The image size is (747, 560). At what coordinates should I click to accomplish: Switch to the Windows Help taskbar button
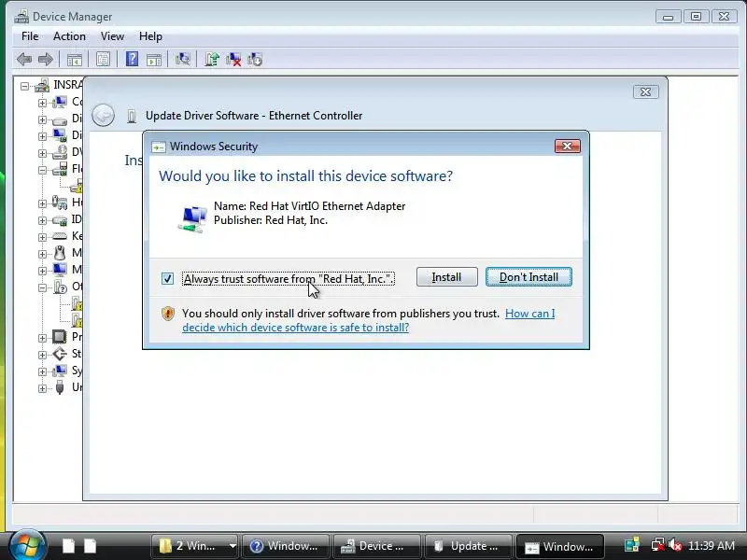click(286, 546)
